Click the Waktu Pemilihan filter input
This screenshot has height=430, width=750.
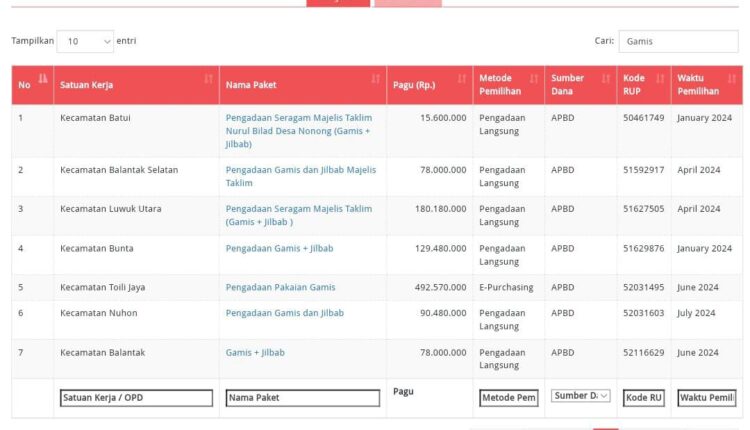(x=706, y=398)
